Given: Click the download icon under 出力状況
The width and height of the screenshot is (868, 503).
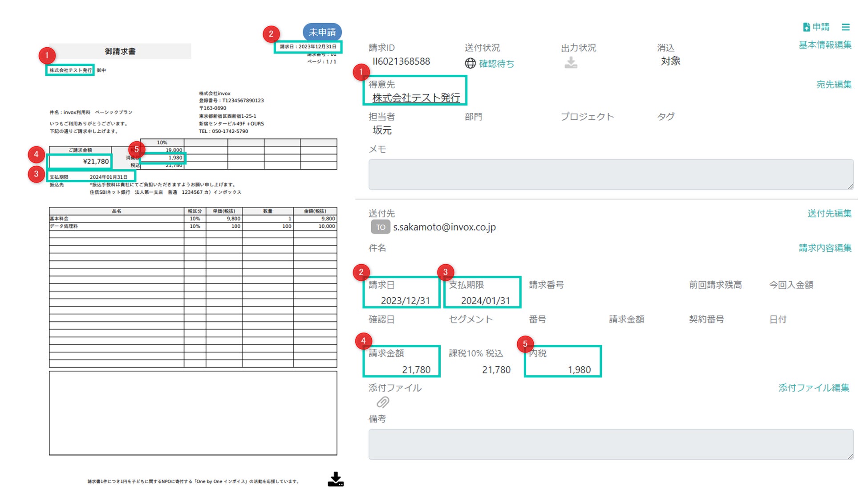Looking at the screenshot, I should coord(571,63).
